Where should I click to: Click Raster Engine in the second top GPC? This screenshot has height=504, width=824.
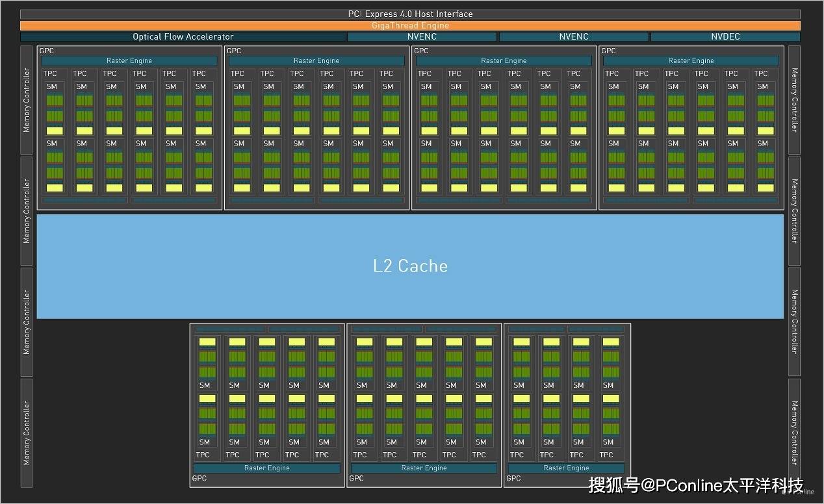pos(316,61)
